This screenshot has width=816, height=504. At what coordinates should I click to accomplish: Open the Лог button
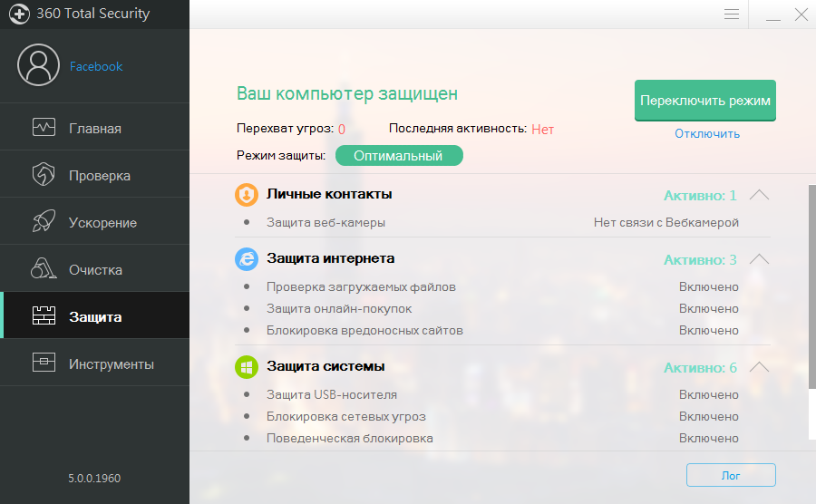731,475
